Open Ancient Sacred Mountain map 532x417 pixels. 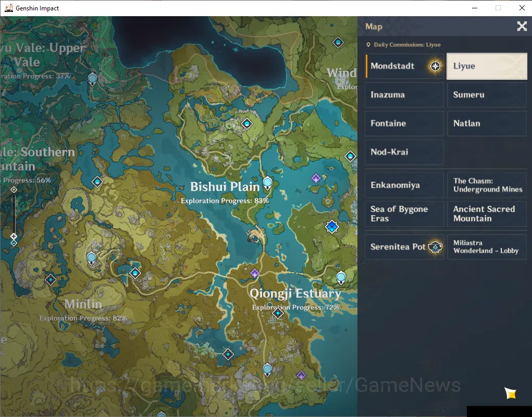coord(487,214)
